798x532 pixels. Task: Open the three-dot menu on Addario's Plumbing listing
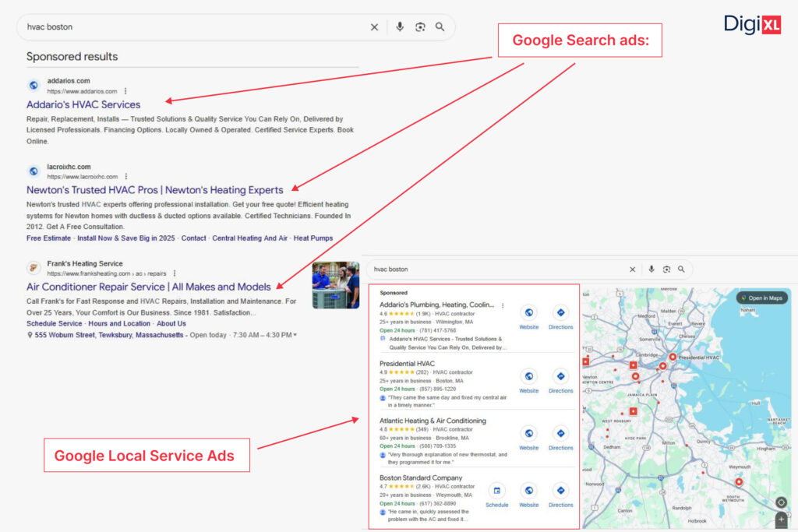[503, 305]
